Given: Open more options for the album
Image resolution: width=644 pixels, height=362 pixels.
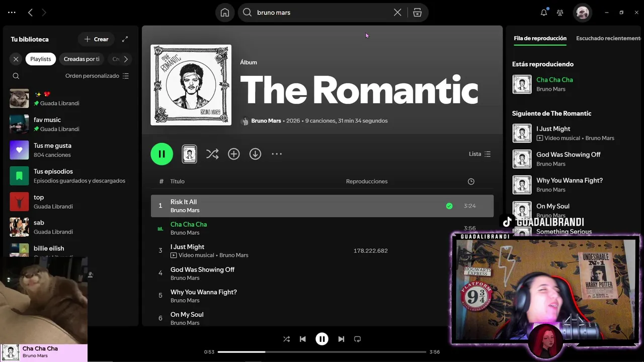Looking at the screenshot, I should tap(277, 154).
